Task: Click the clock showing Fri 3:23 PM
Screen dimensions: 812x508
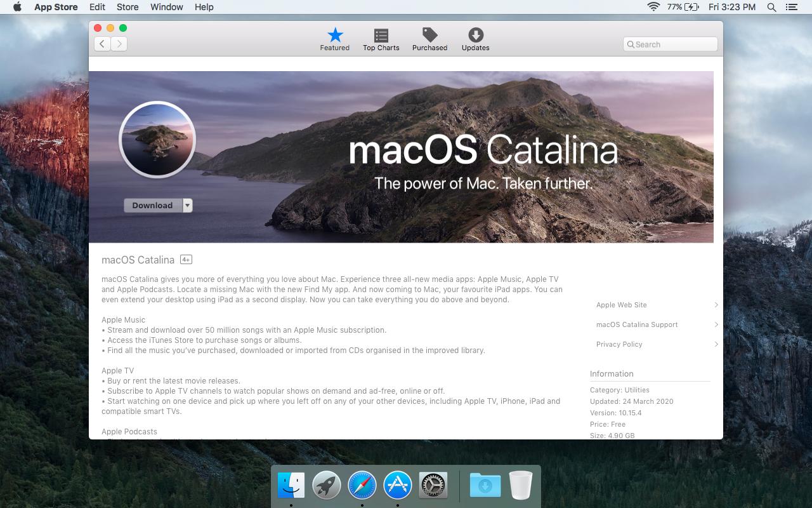Action: (x=731, y=7)
